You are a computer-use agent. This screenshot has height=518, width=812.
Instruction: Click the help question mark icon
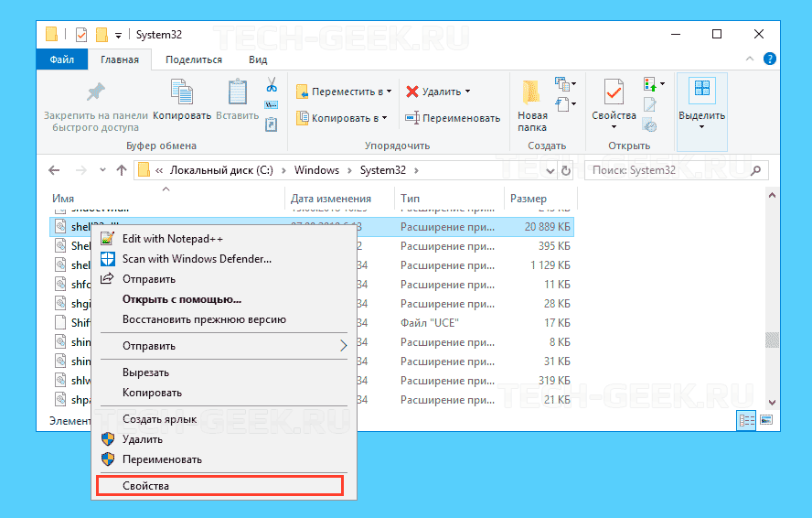coord(768,59)
